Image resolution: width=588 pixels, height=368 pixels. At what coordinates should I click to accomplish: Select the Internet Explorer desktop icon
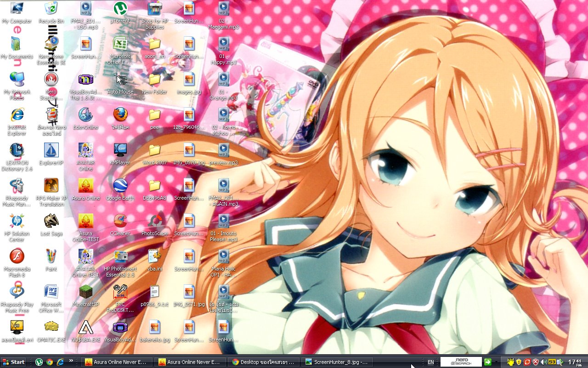point(17,121)
